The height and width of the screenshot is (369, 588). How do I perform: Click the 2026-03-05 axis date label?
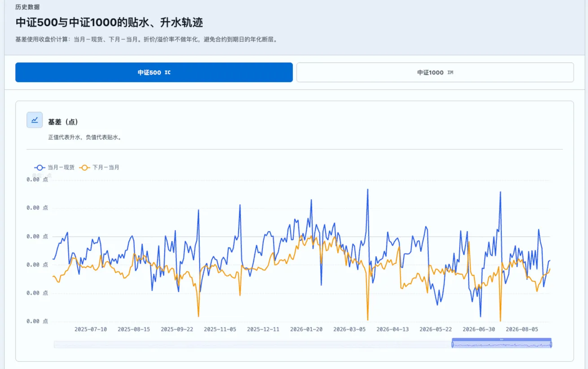[349, 329]
